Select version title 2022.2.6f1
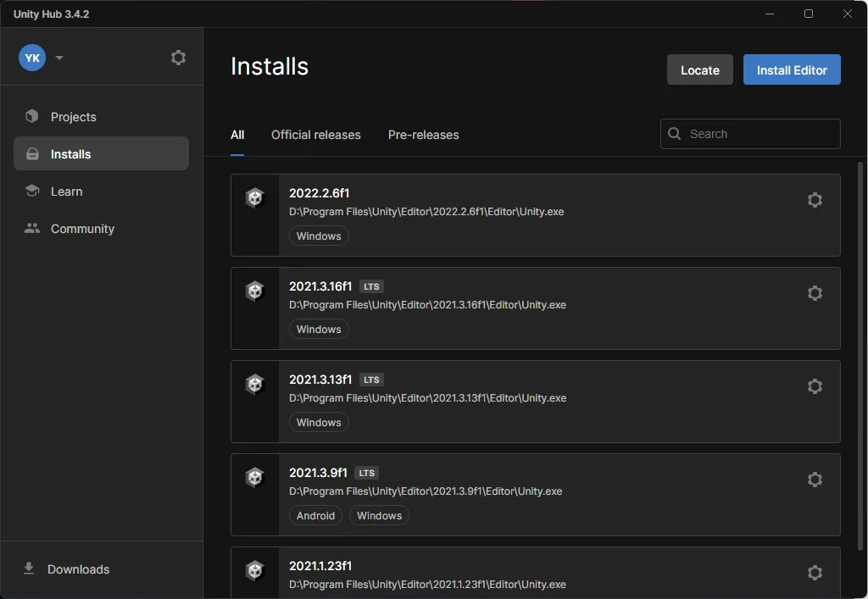Screen dimensions: 868x599 [x=320, y=193]
